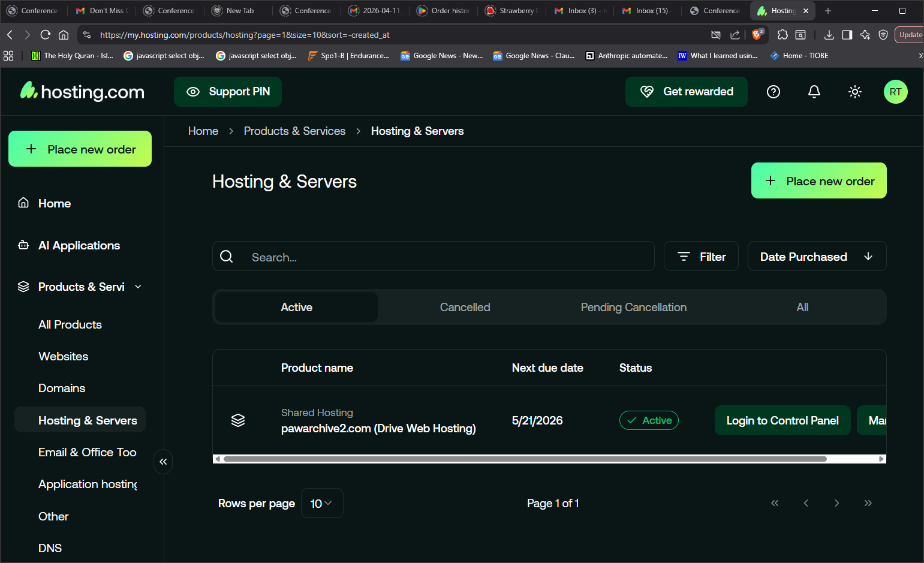Click the Get rewarded button

pos(686,92)
